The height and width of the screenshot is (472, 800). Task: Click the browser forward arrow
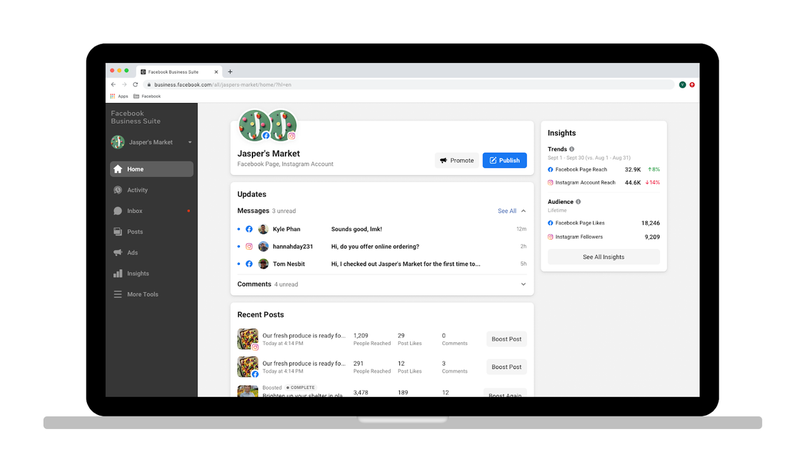pyautogui.click(x=124, y=85)
